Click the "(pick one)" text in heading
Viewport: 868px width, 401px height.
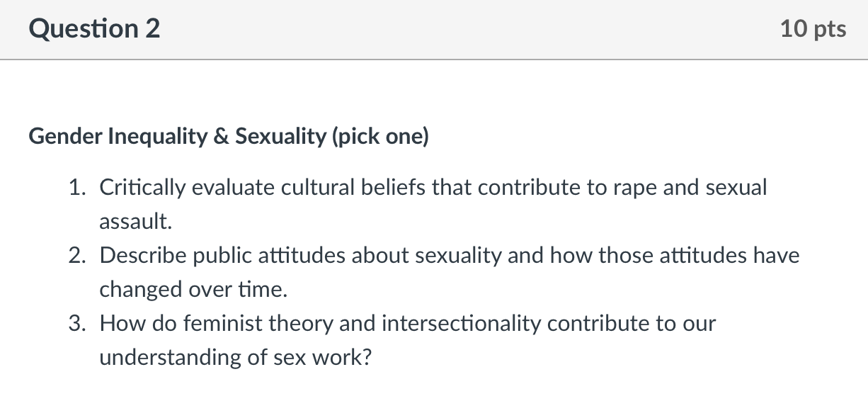tap(380, 136)
